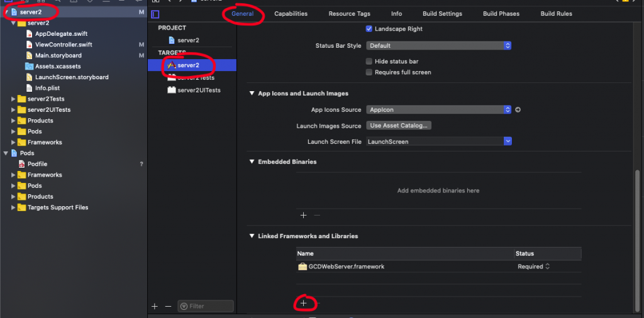Open the Resource Tags tab

[350, 14]
